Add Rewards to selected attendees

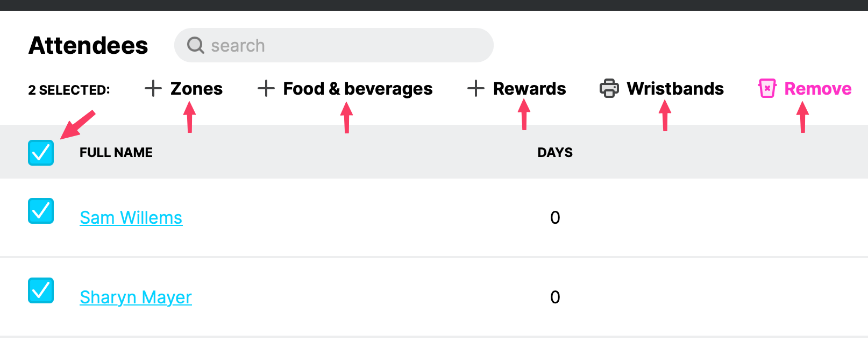pyautogui.click(x=529, y=89)
